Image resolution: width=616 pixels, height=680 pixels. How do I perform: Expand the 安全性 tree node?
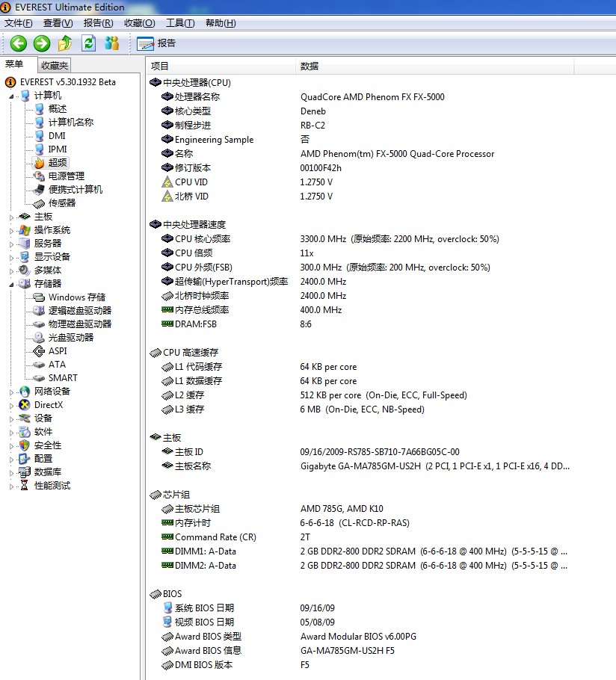pos(12,446)
